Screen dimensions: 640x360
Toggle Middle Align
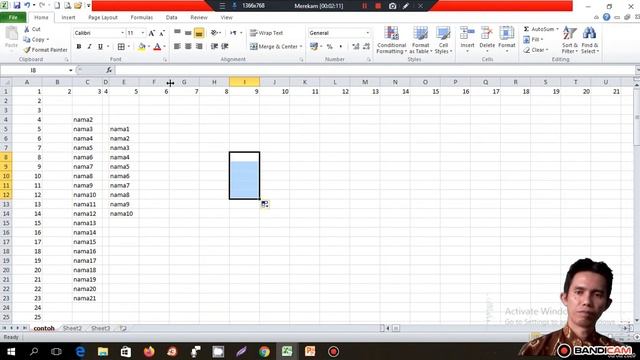click(x=188, y=33)
